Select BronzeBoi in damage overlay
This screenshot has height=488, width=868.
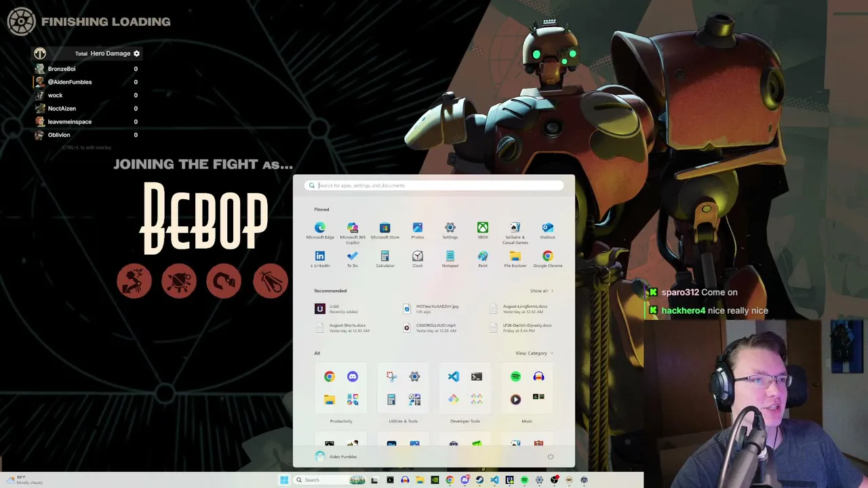(87, 68)
